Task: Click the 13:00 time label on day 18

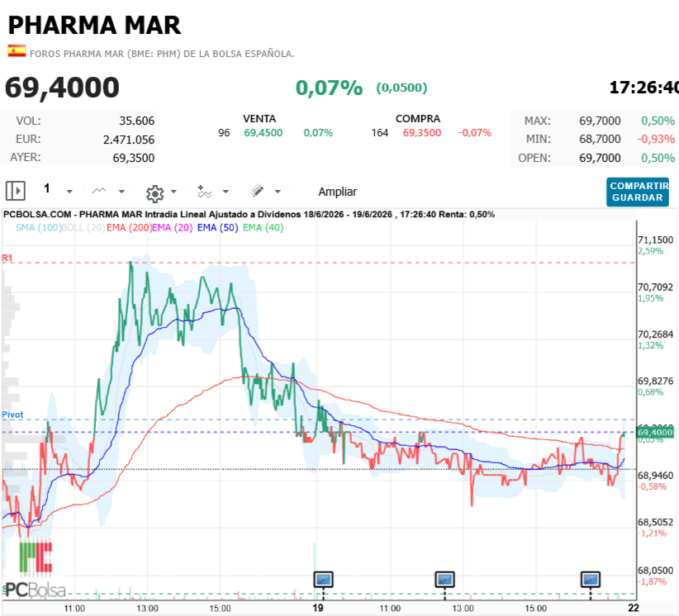Action: point(147,609)
